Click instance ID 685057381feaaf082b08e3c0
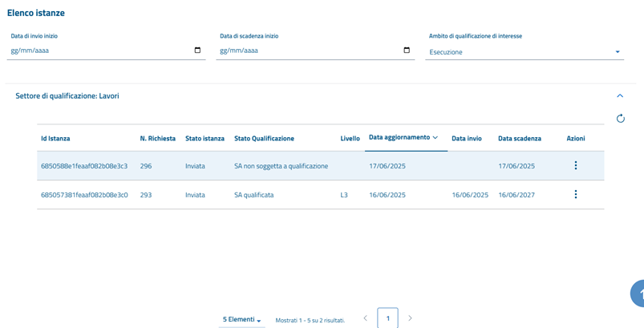 (84, 195)
